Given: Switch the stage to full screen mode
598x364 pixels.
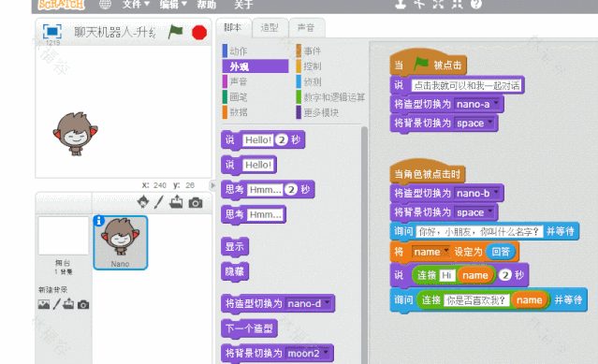Looking at the screenshot, I should click(x=51, y=31).
